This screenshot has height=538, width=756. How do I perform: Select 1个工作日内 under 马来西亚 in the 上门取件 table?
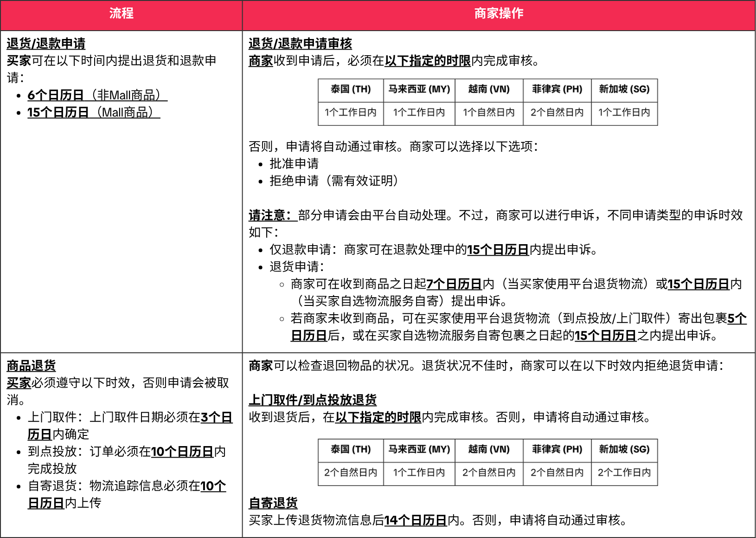coord(419,473)
